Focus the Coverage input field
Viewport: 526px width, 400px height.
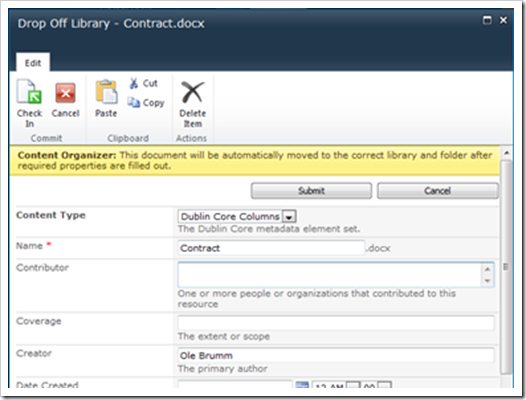coord(336,322)
